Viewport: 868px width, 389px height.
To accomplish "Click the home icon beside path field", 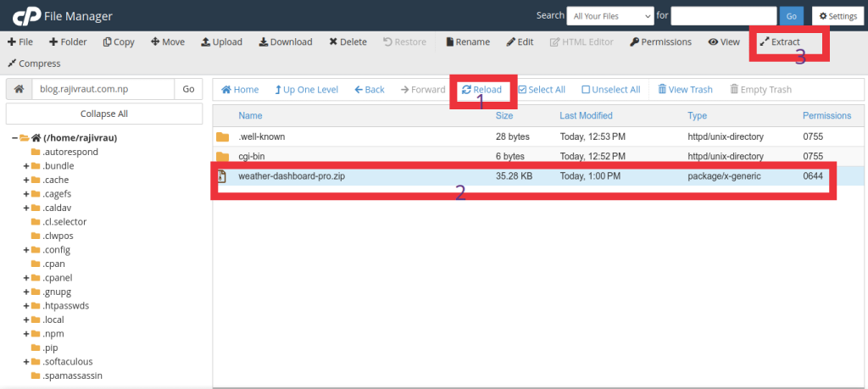I will pos(19,89).
